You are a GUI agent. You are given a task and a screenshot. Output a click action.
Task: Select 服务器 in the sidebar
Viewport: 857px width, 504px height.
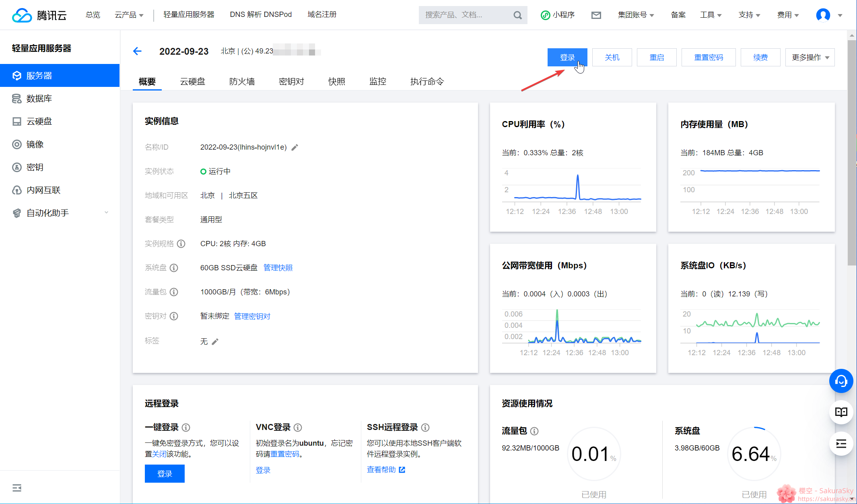pos(60,76)
